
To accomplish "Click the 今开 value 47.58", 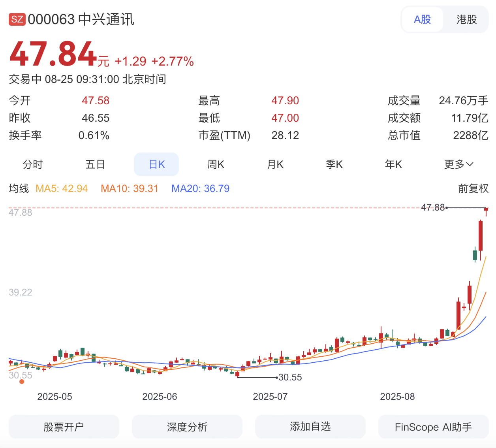I will click(96, 101).
